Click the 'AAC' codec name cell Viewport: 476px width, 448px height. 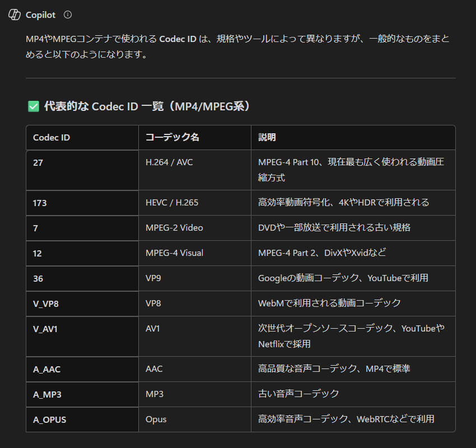click(x=195, y=369)
